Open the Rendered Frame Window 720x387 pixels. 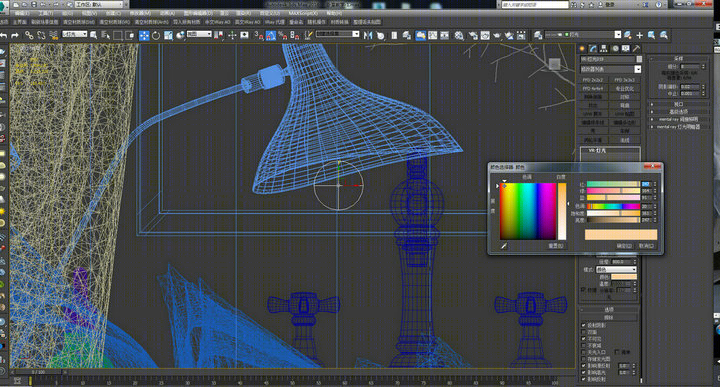click(x=485, y=35)
